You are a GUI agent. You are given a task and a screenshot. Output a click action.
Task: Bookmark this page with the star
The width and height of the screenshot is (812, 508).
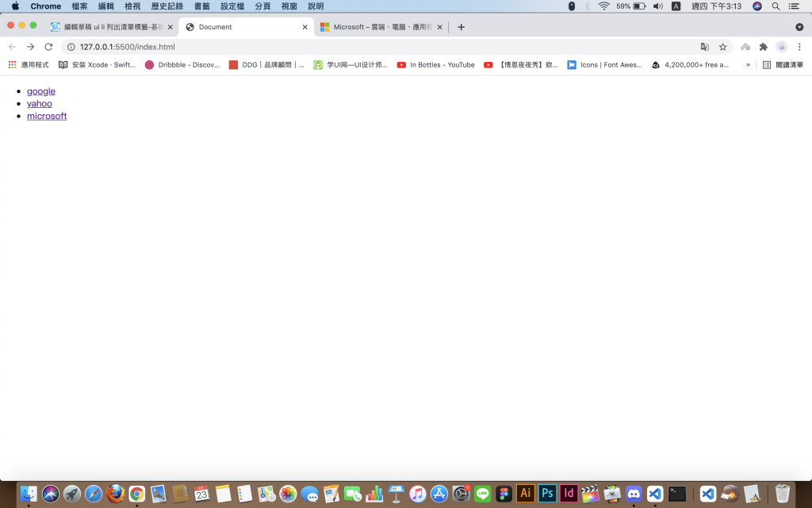coord(723,47)
